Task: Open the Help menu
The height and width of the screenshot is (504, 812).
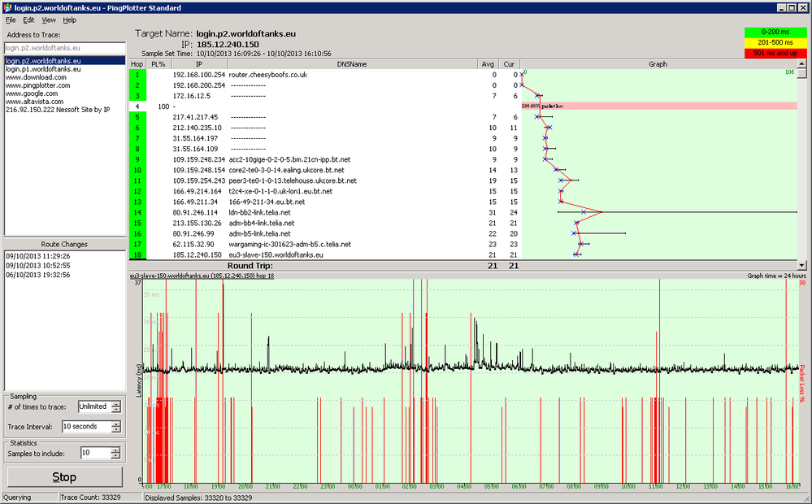Action: (69, 20)
